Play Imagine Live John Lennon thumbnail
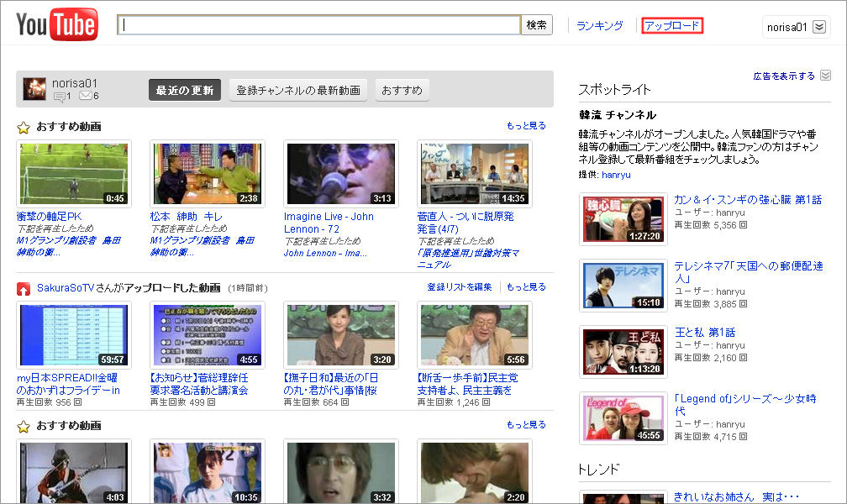Screen dimensions: 847x504 341,174
